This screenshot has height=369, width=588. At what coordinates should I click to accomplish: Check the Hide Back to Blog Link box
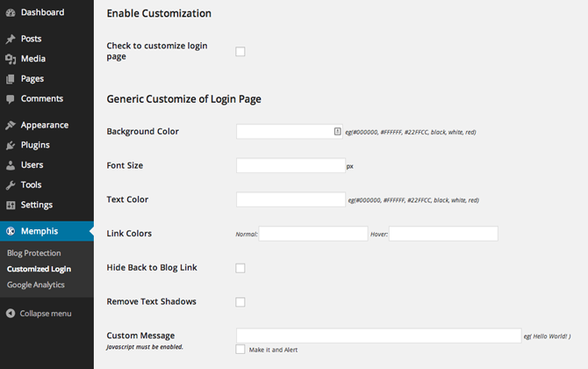coord(240,268)
